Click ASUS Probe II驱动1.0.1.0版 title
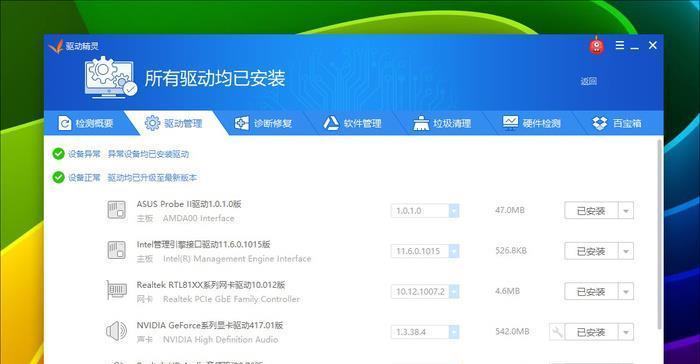Screen dimensions: 700x364 click(189, 204)
